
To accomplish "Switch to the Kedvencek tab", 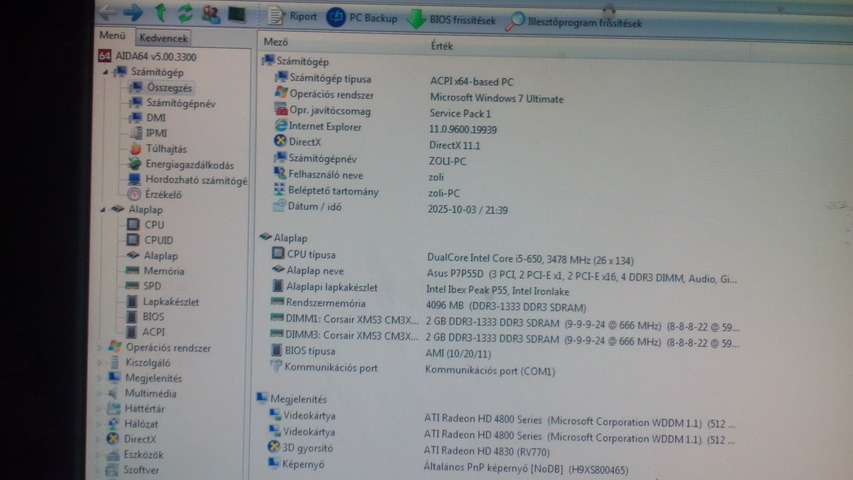I will click(x=163, y=38).
